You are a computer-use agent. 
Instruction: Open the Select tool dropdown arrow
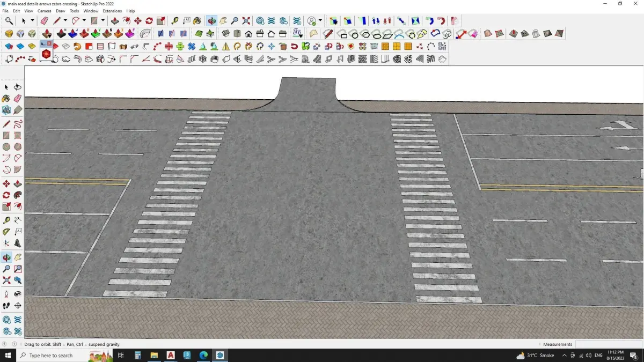coord(32,21)
